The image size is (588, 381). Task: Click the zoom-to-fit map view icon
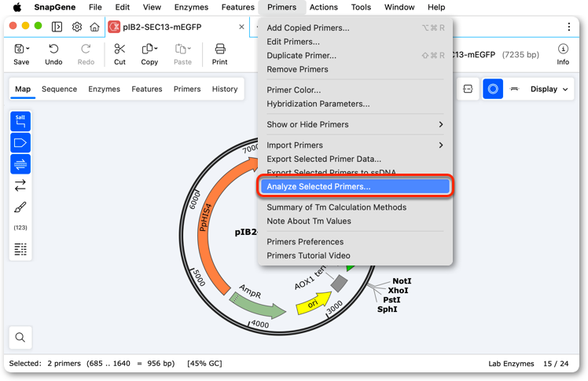(x=468, y=89)
